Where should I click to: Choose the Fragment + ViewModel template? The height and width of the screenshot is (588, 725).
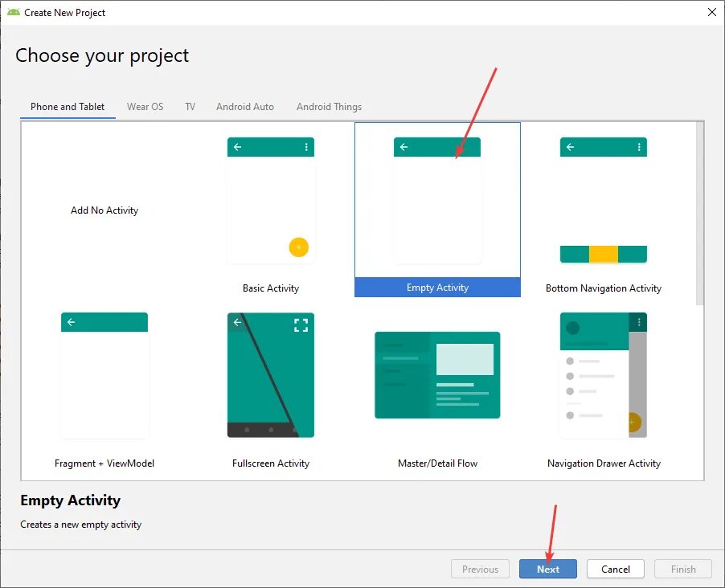point(104,375)
